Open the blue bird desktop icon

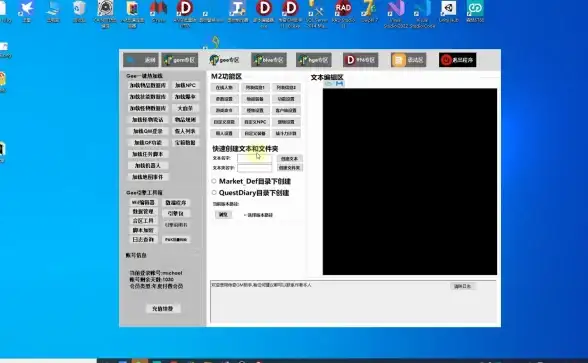click(27, 11)
